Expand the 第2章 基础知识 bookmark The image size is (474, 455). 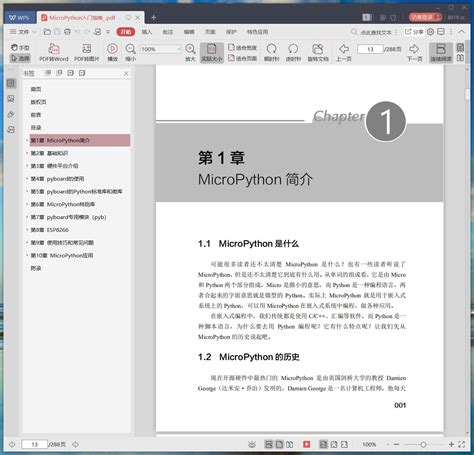coord(27,153)
